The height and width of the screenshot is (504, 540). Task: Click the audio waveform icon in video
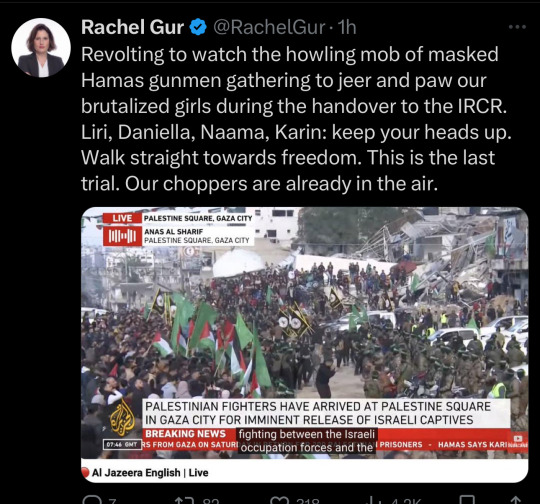[x=122, y=236]
